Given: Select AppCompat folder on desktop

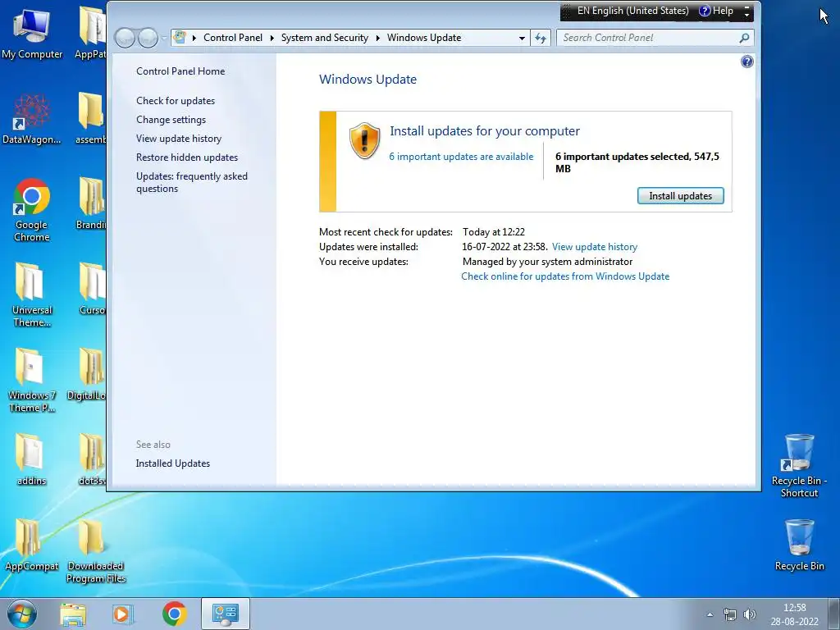Looking at the screenshot, I should coord(32,546).
